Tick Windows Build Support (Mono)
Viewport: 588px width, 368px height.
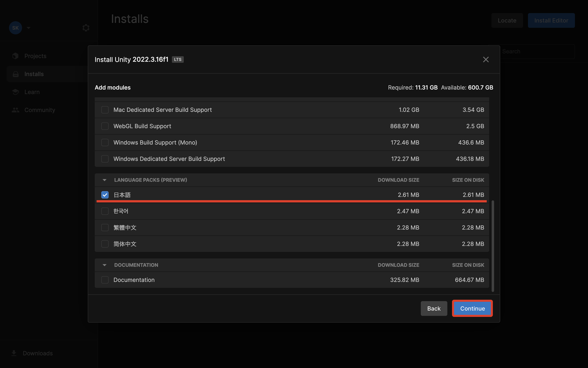(105, 142)
